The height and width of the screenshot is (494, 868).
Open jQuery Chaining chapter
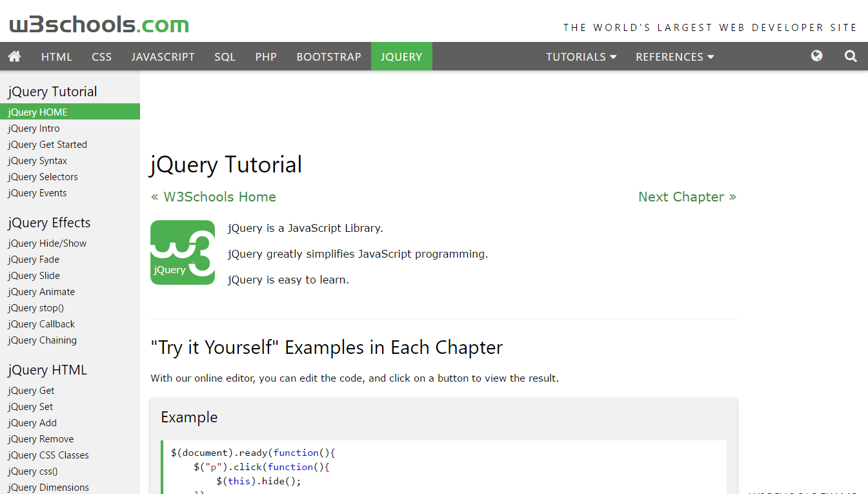(70, 340)
